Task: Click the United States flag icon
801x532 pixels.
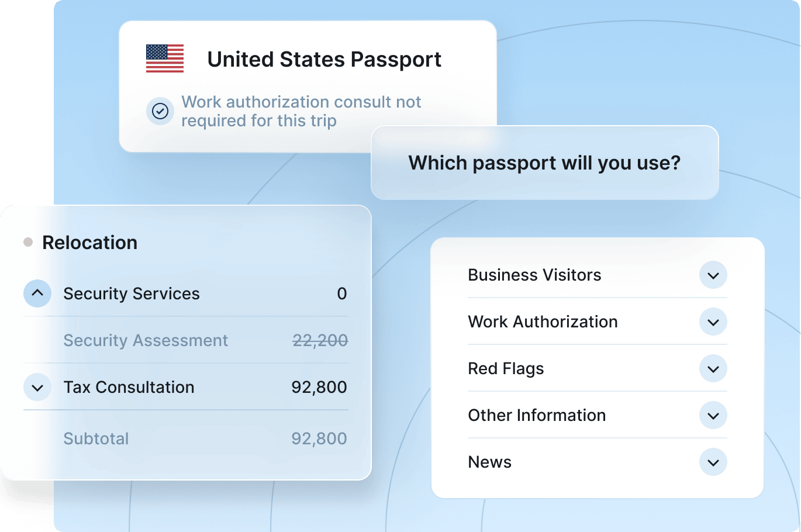Action: [165, 58]
